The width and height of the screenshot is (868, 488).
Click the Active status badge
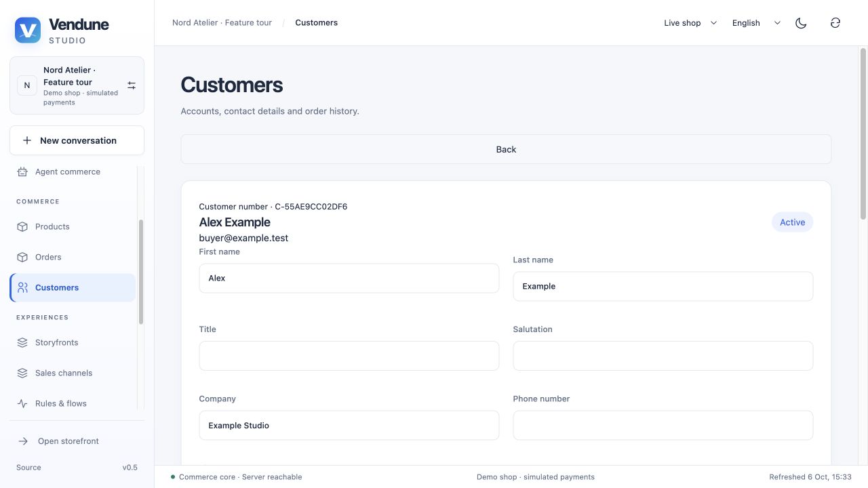pos(792,222)
